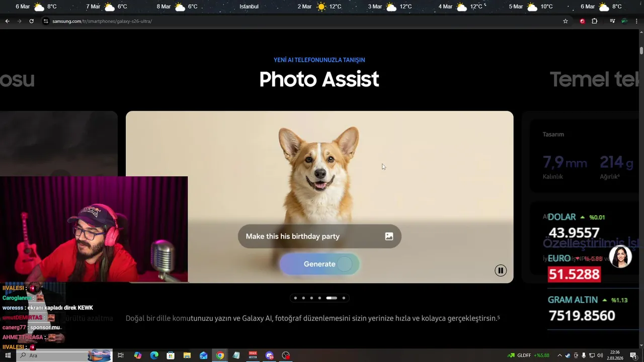
Task: Open Chrome three-dot menu
Action: click(637, 21)
